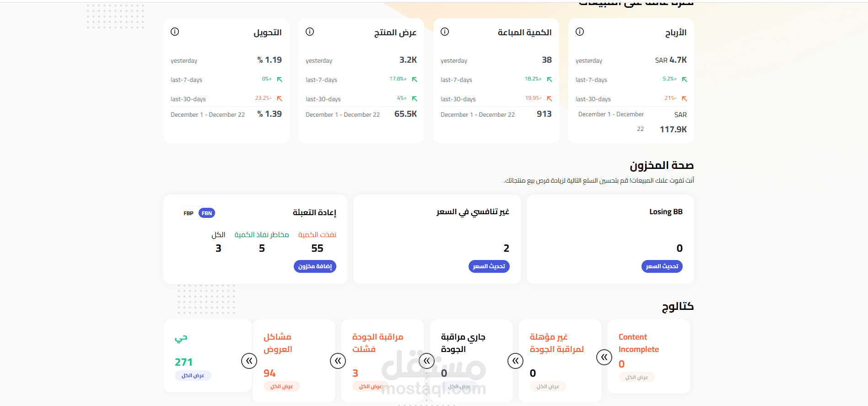The height and width of the screenshot is (406, 868).
Task: Click Losing BB card title
Action: (x=666, y=211)
